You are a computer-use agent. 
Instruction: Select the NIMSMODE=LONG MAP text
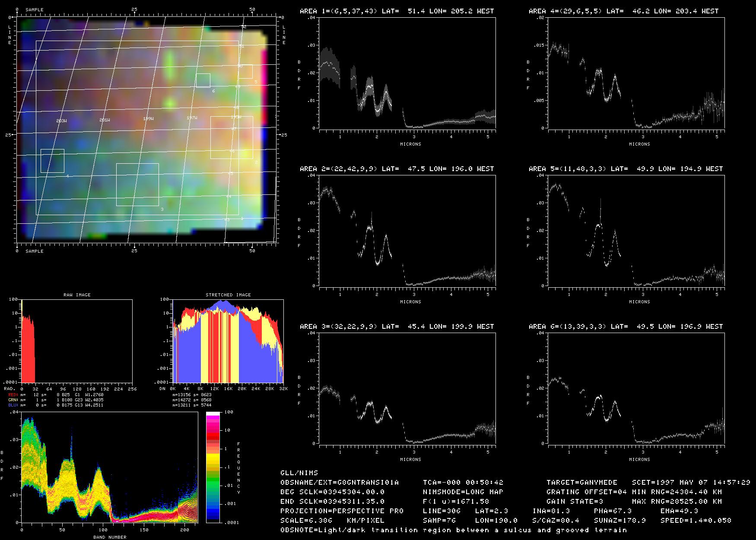[463, 492]
